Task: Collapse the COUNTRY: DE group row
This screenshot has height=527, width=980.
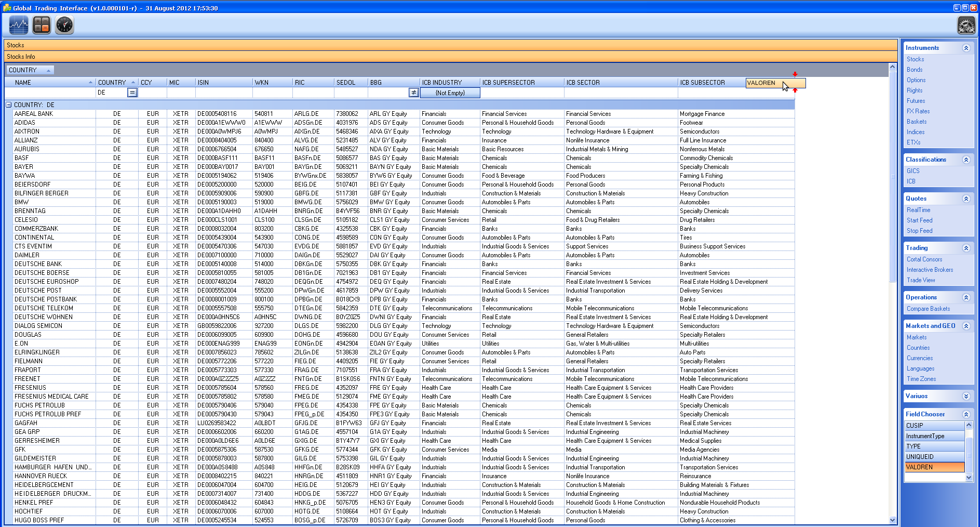Action: click(x=9, y=105)
